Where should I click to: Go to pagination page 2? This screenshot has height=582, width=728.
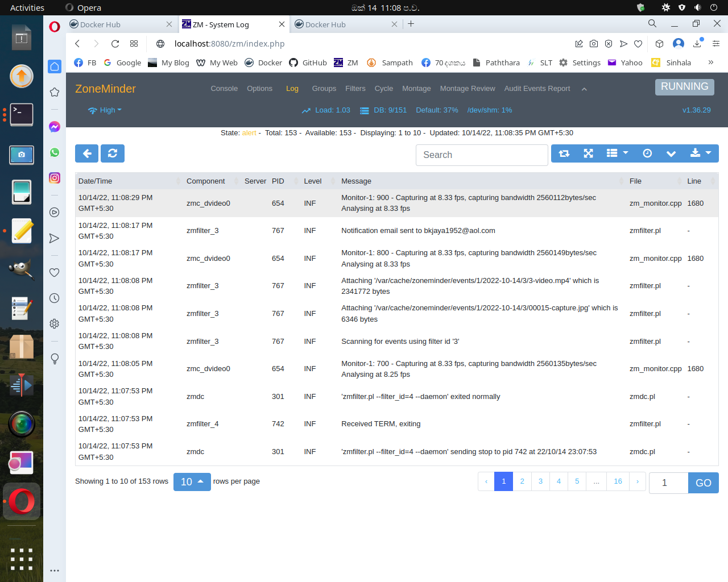[522, 481]
